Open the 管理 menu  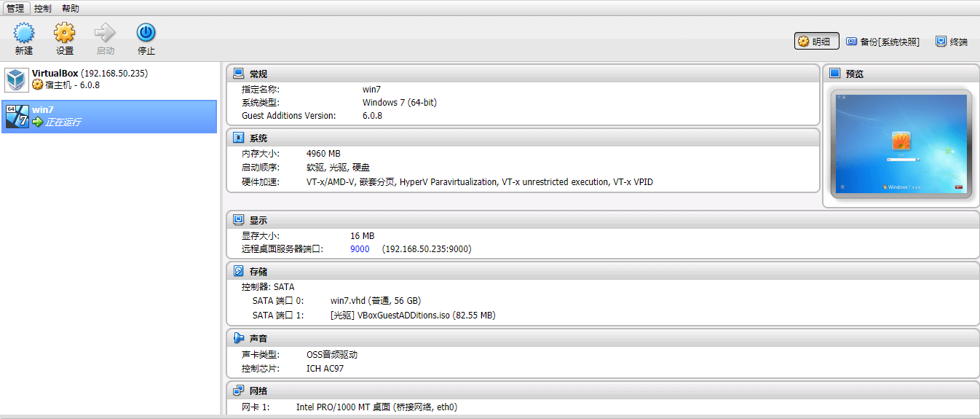pos(15,9)
